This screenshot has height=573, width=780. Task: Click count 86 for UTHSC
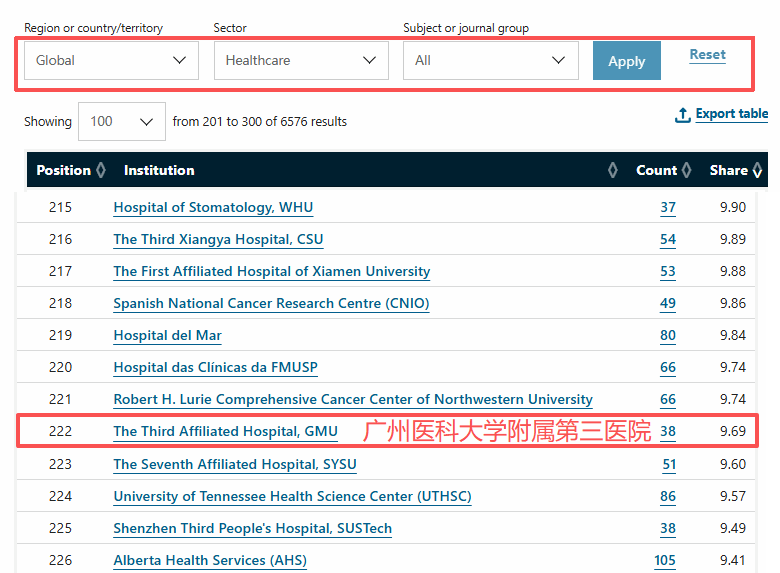[x=668, y=496]
